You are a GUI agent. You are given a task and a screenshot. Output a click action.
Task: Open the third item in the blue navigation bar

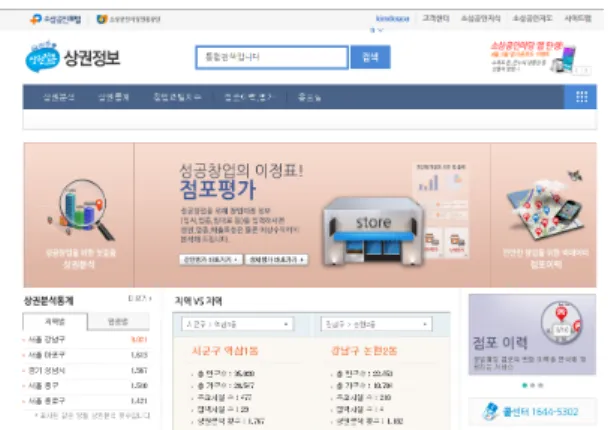point(177,97)
